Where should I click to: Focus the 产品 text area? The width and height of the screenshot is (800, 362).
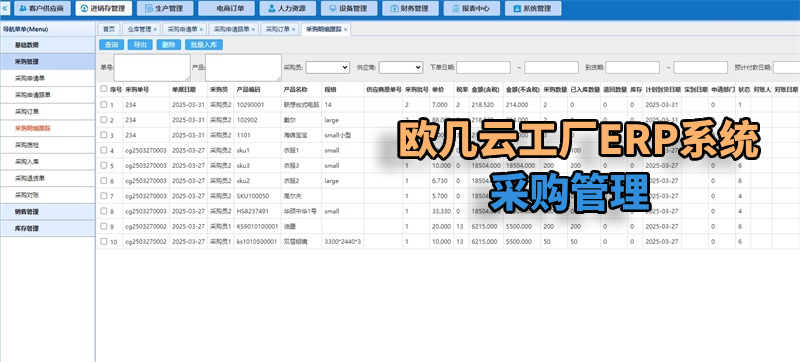pyautogui.click(x=243, y=67)
